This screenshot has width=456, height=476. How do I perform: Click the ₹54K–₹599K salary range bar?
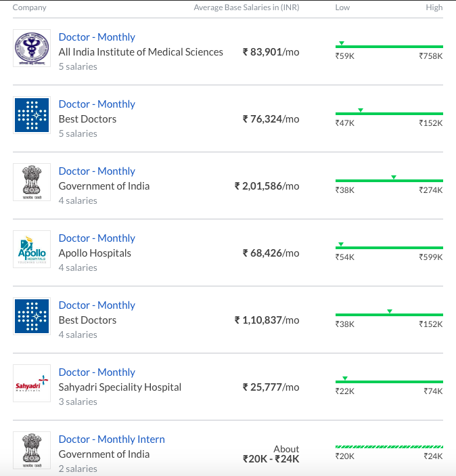point(389,248)
